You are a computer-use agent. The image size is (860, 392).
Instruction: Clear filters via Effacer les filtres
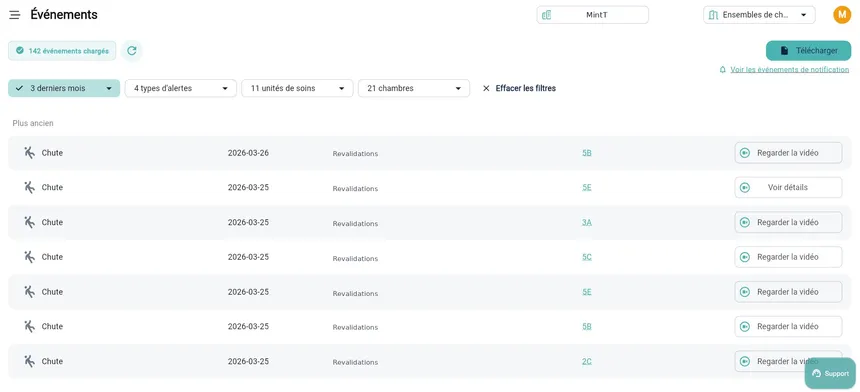point(519,88)
